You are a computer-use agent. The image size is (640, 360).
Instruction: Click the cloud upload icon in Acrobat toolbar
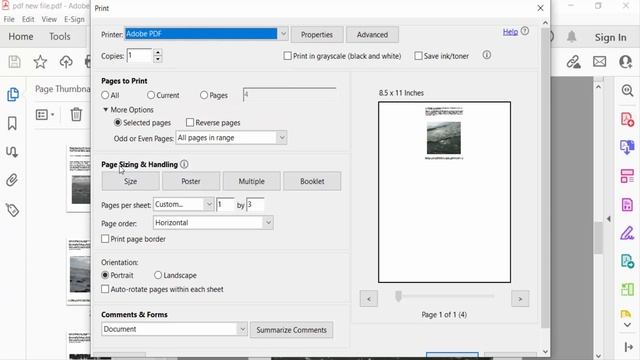66,62
